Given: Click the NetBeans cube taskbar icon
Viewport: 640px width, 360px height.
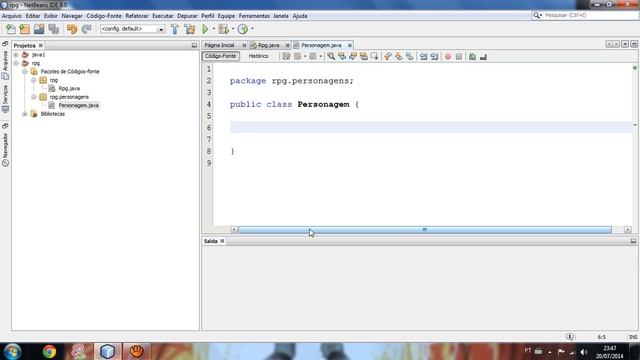Looking at the screenshot, I should click(107, 351).
